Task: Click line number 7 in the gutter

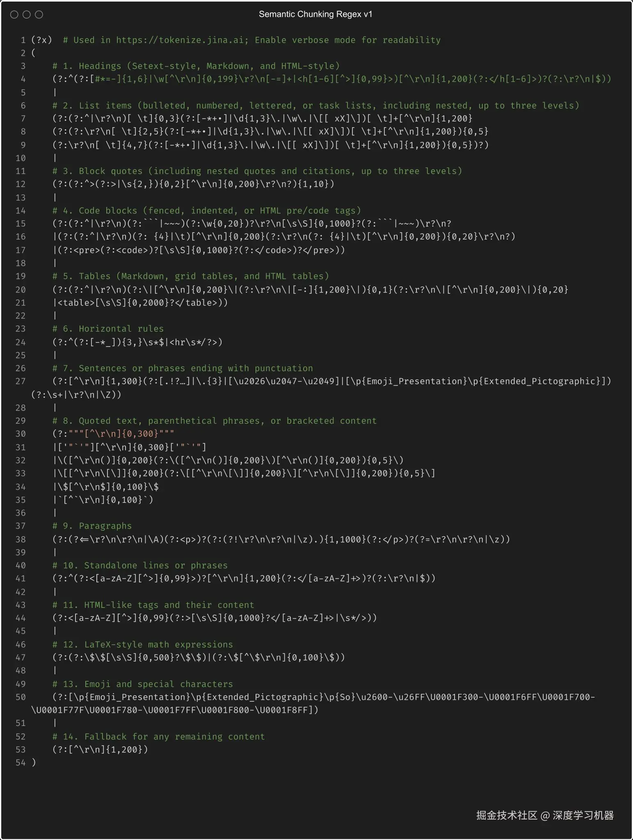Action: pos(23,119)
